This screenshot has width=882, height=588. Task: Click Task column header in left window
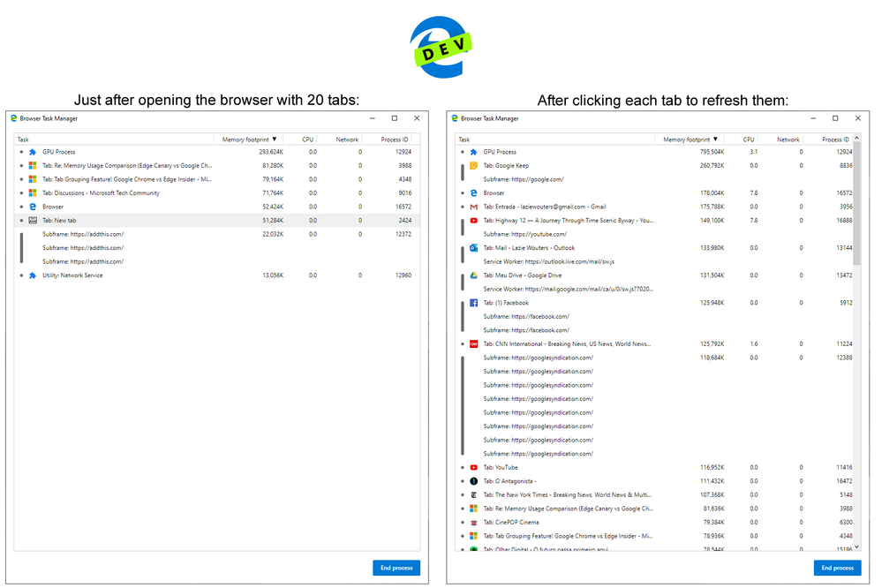[114, 139]
